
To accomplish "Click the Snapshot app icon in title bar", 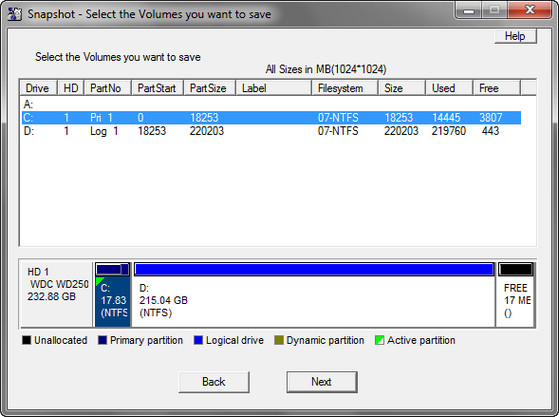I will tap(15, 14).
